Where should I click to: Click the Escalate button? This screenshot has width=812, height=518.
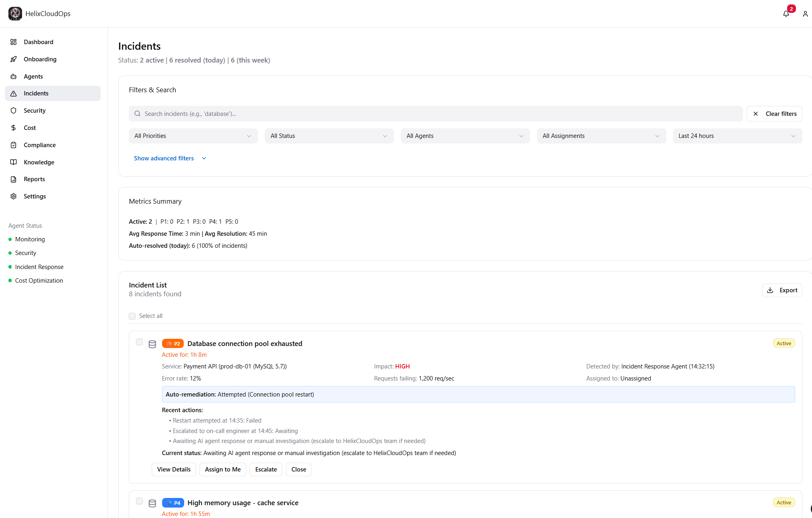click(x=266, y=469)
